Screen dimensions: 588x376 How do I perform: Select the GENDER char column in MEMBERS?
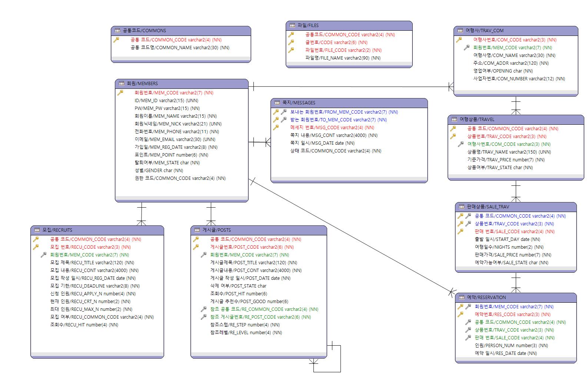pos(159,170)
